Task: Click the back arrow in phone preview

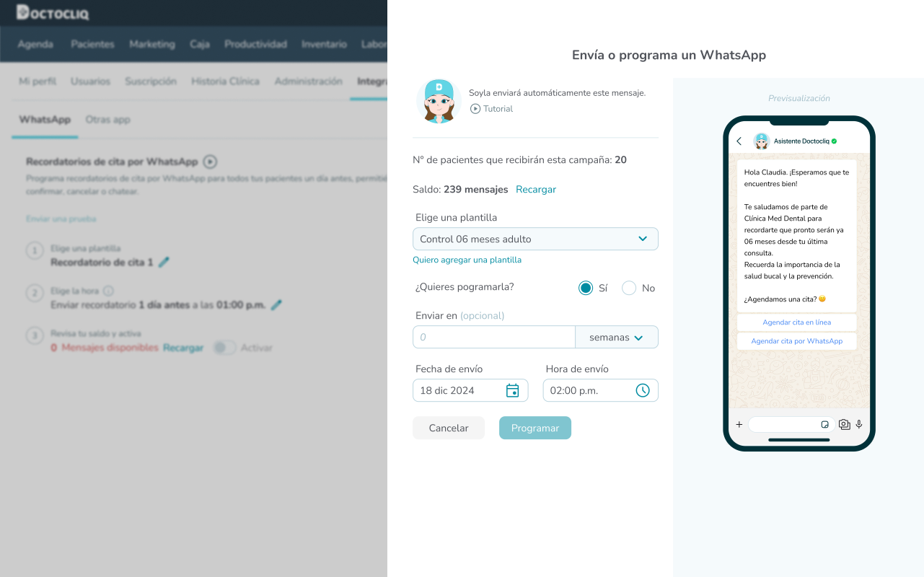Action: pos(739,141)
